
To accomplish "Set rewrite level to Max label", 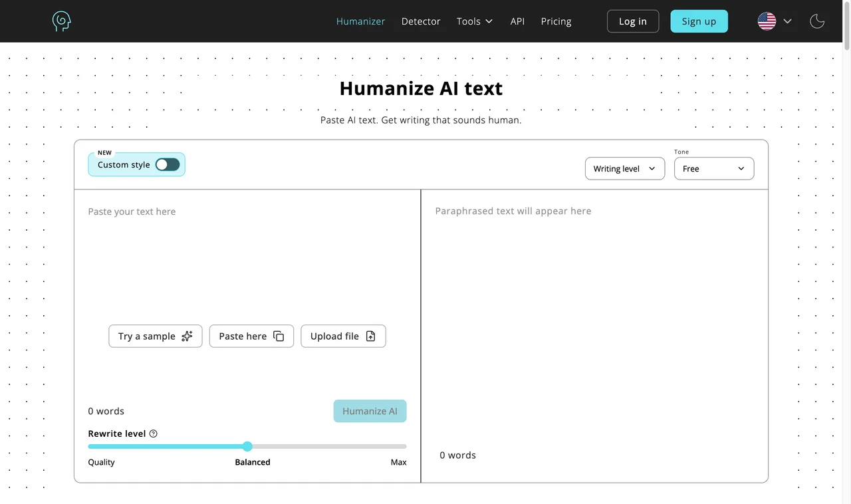I will (398, 462).
